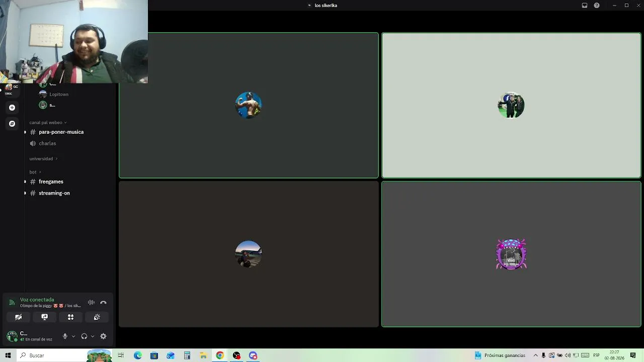Open noise suppression waveform settings
Image resolution: width=644 pixels, height=362 pixels.
(x=91, y=303)
